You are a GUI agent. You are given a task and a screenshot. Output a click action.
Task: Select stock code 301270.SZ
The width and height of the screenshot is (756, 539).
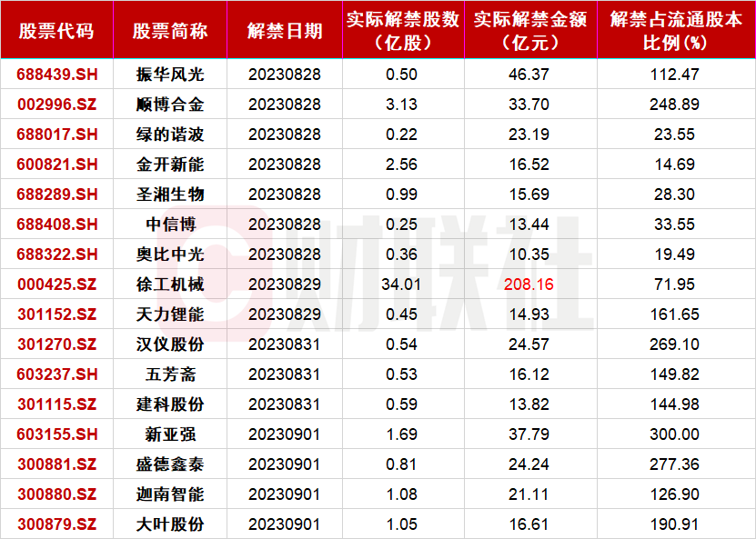[x=57, y=344]
